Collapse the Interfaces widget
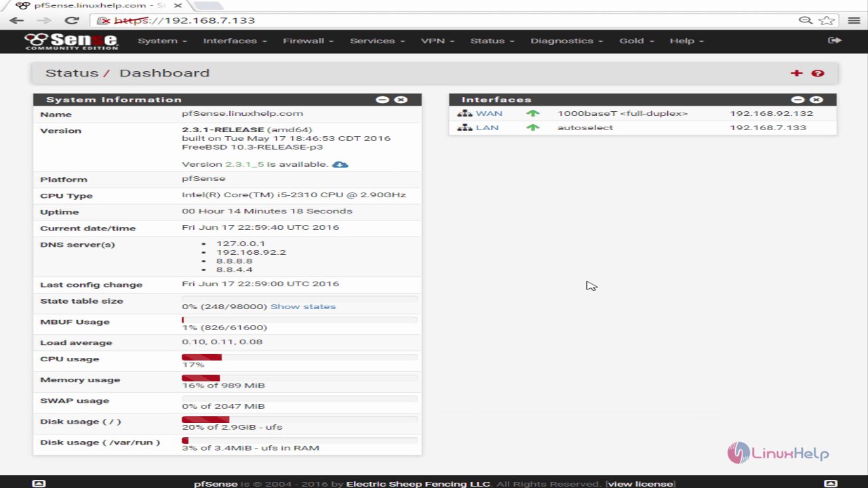 pos(797,100)
